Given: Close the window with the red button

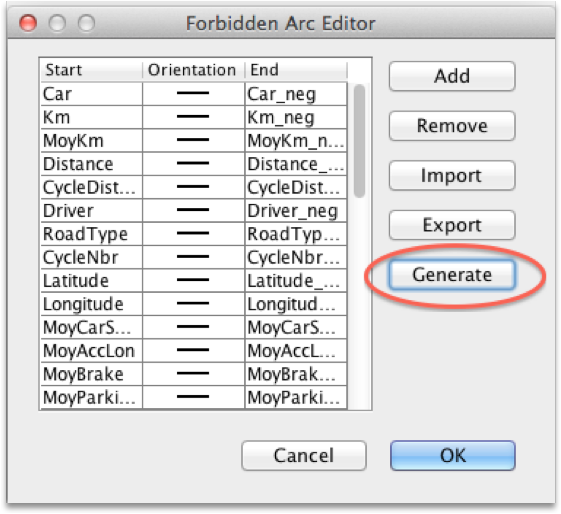Looking at the screenshot, I should (x=28, y=23).
